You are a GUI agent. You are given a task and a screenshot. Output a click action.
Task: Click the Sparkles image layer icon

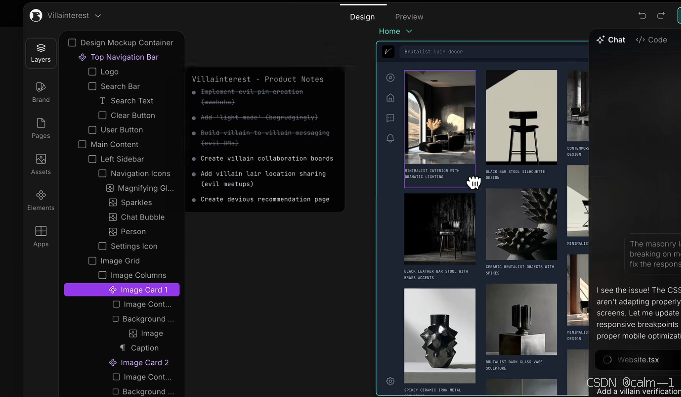(x=113, y=202)
